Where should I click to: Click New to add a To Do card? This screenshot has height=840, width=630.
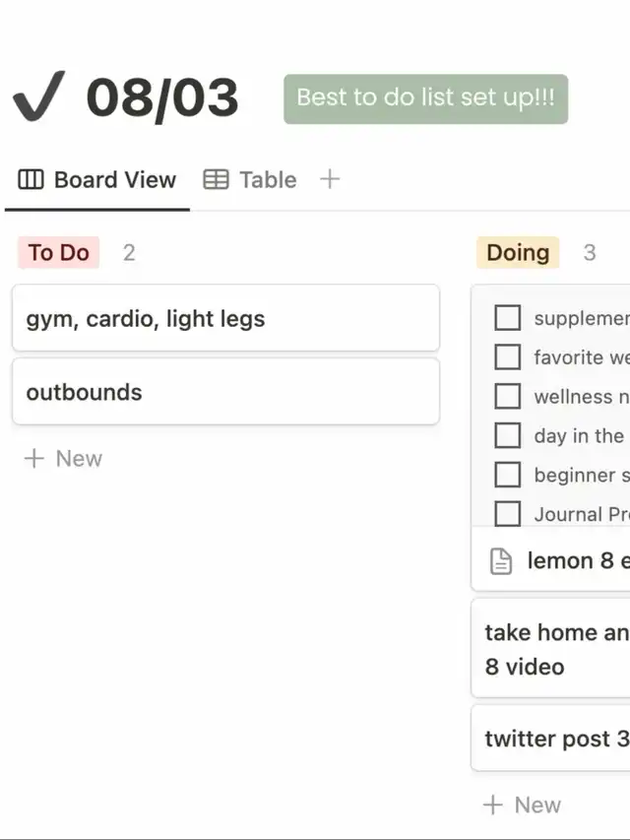pyautogui.click(x=79, y=459)
